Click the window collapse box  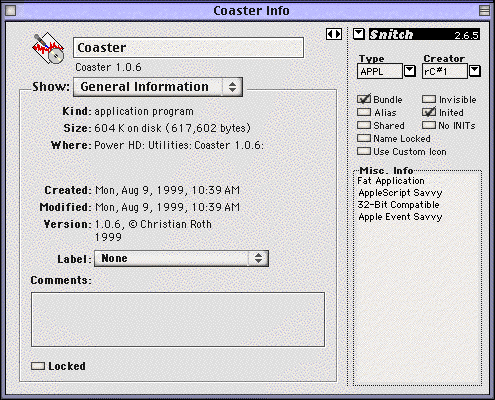tap(484, 11)
